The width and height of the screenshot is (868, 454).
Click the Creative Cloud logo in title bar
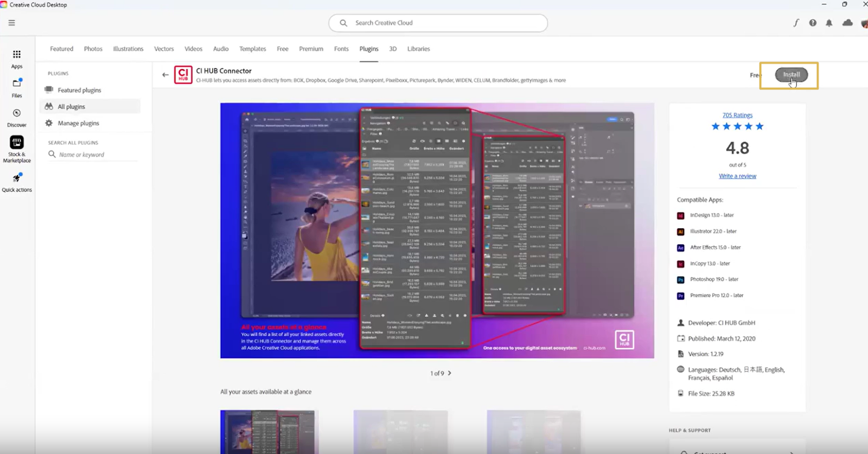pyautogui.click(x=4, y=4)
